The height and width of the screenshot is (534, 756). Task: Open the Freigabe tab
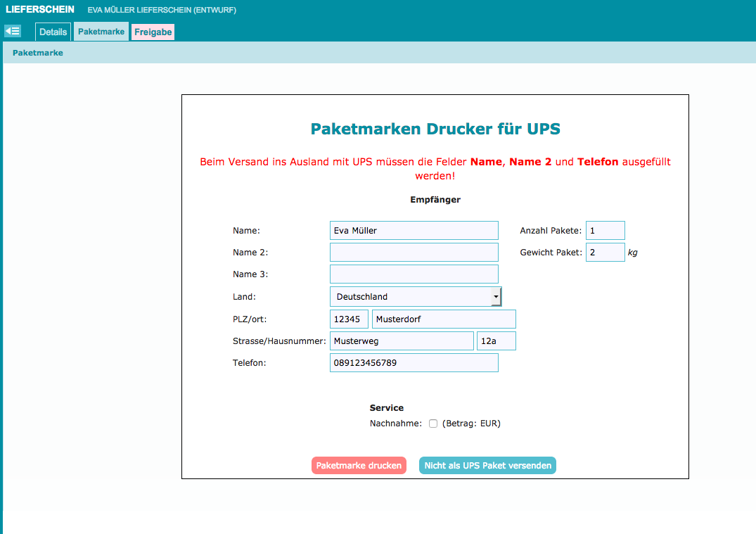(153, 32)
